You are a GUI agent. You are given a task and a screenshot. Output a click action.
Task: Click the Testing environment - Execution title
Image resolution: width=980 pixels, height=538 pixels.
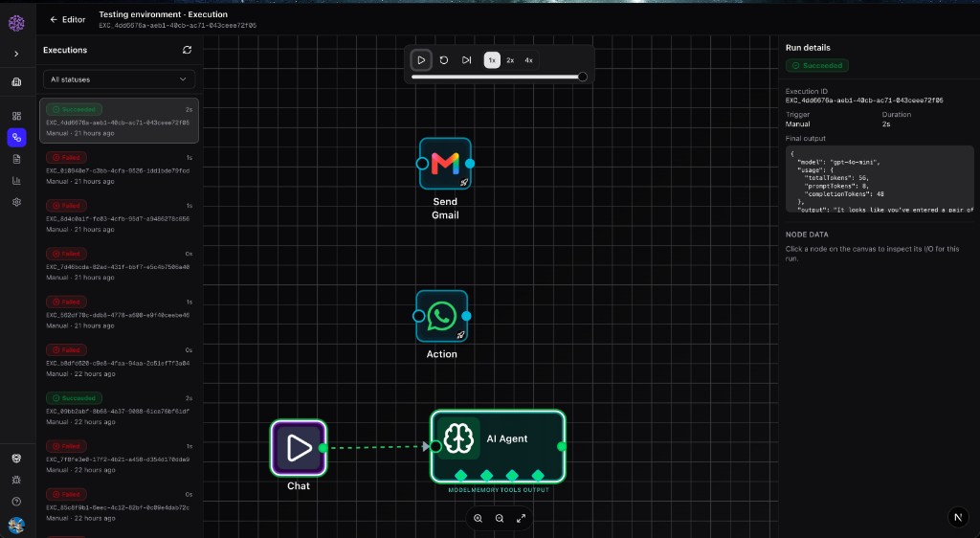coord(163,13)
